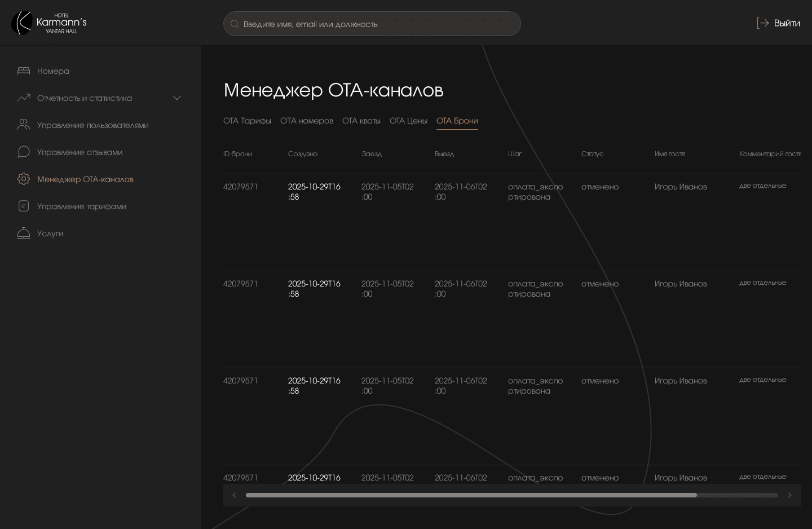Click the users icon for Управление пользователями
The image size is (812, 529).
[24, 125]
